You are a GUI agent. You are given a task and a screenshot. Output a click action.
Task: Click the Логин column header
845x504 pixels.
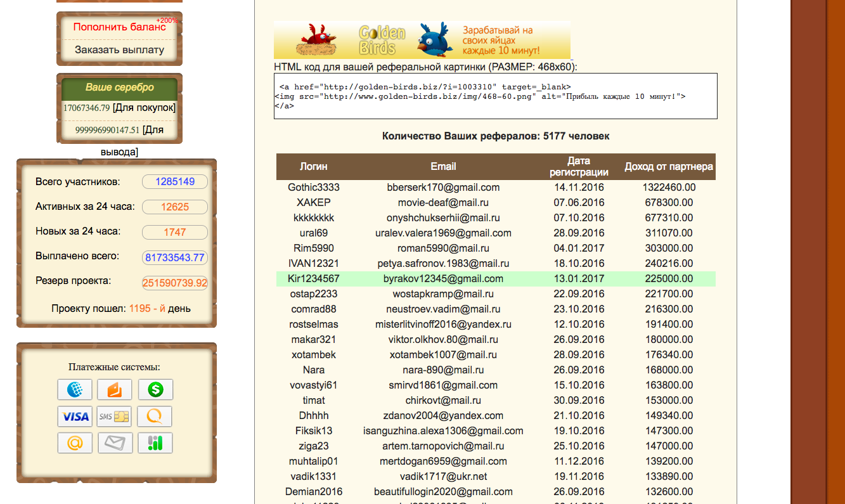click(x=314, y=167)
